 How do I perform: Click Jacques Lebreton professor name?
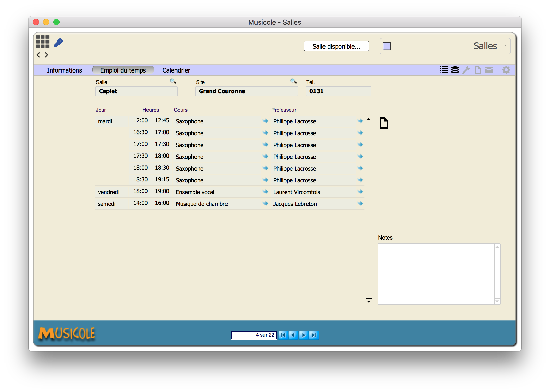pyautogui.click(x=295, y=204)
